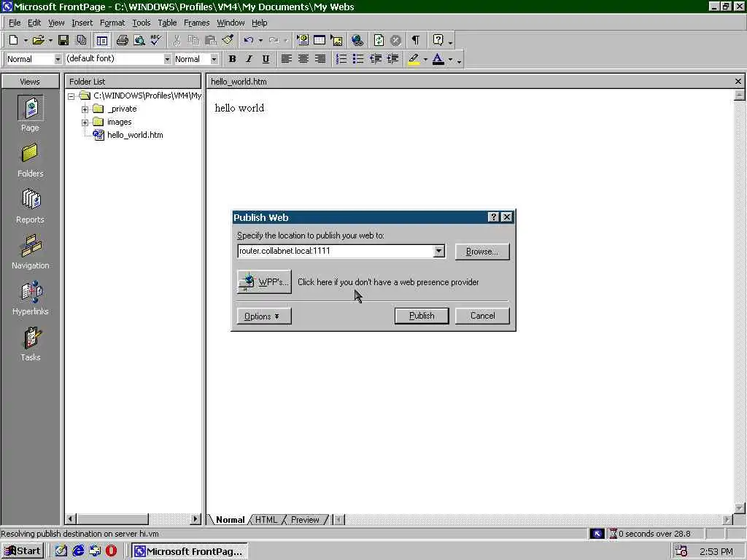Select hello_world.htm in Folder List

(x=135, y=135)
